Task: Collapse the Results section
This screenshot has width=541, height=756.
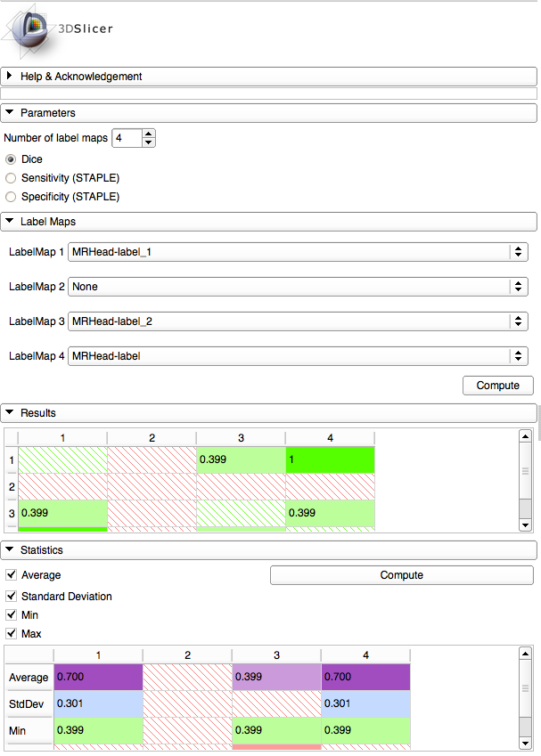Action: click(269, 413)
